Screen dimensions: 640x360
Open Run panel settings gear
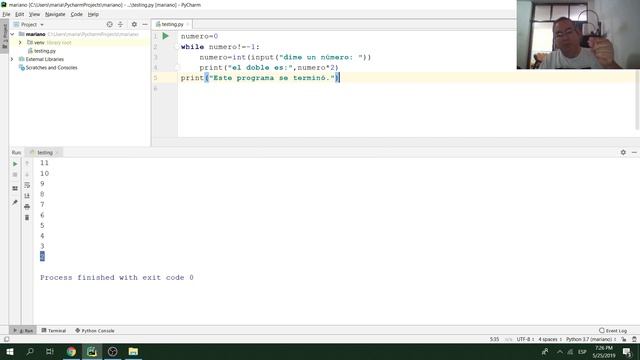click(623, 152)
